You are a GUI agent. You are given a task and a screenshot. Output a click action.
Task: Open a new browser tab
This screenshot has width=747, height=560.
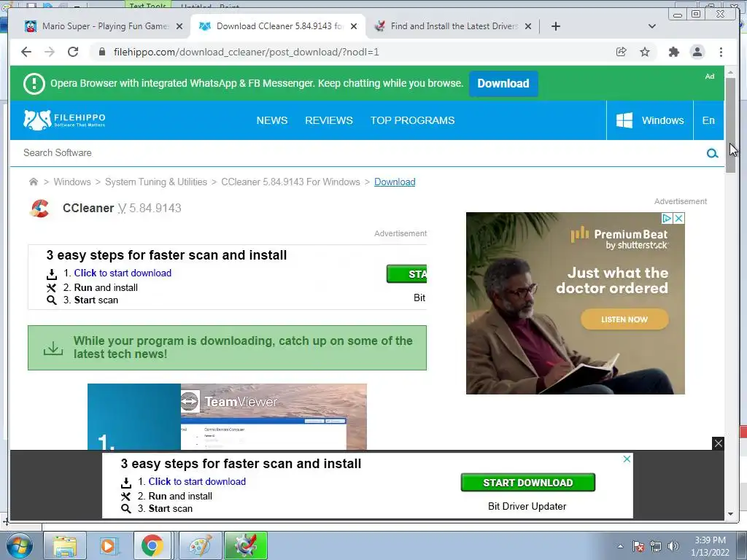[555, 26]
